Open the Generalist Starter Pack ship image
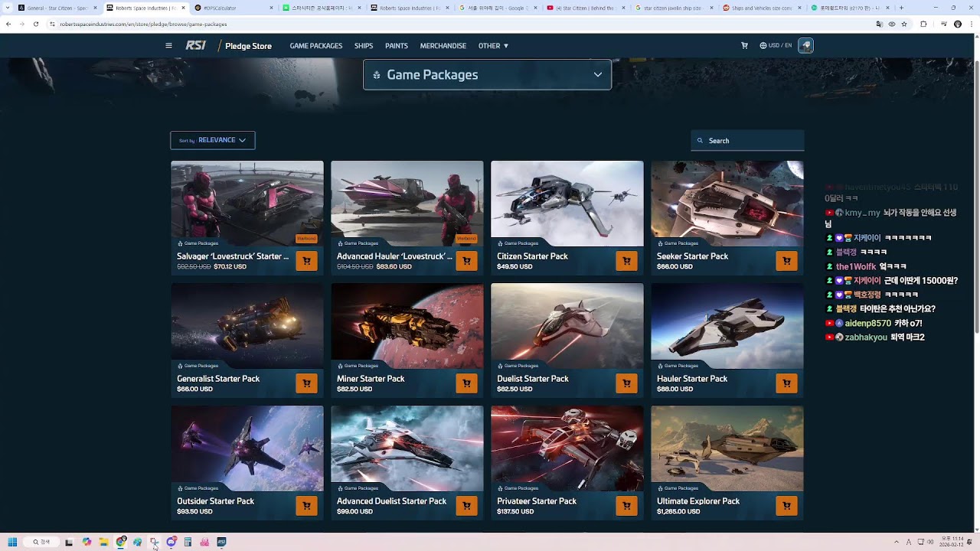This screenshot has width=980, height=551. pyautogui.click(x=247, y=326)
